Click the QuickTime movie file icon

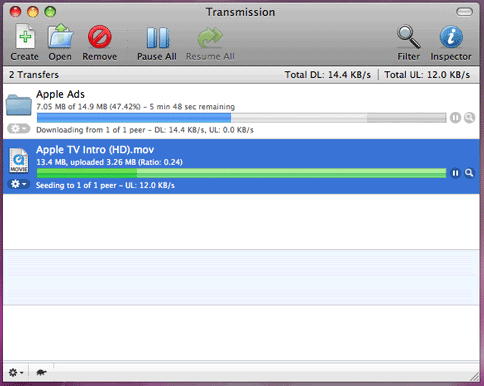[x=19, y=161]
